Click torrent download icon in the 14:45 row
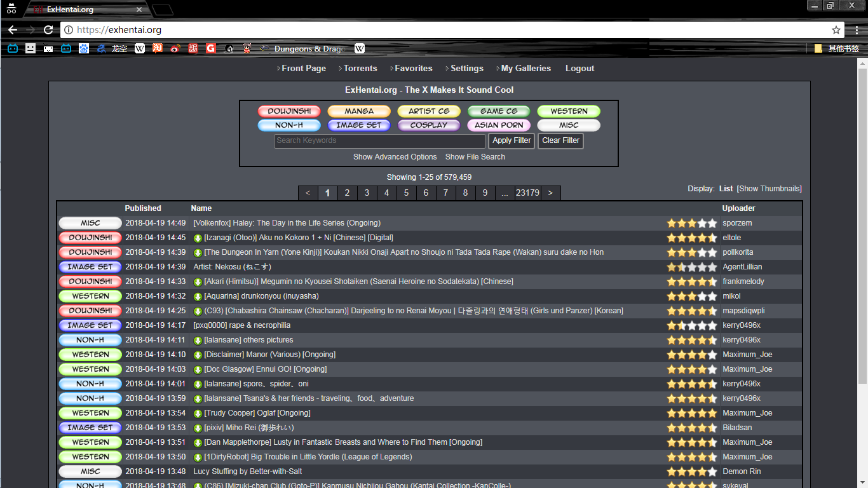 tap(198, 238)
